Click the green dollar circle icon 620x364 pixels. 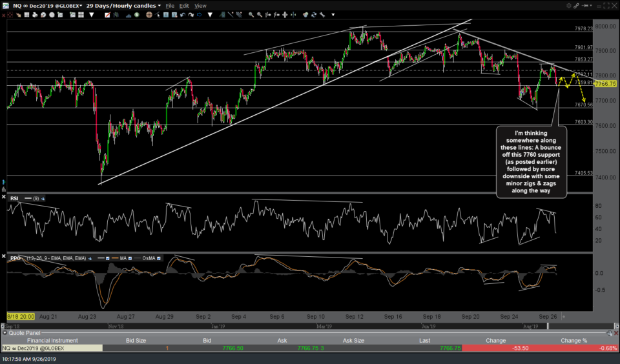(x=136, y=15)
